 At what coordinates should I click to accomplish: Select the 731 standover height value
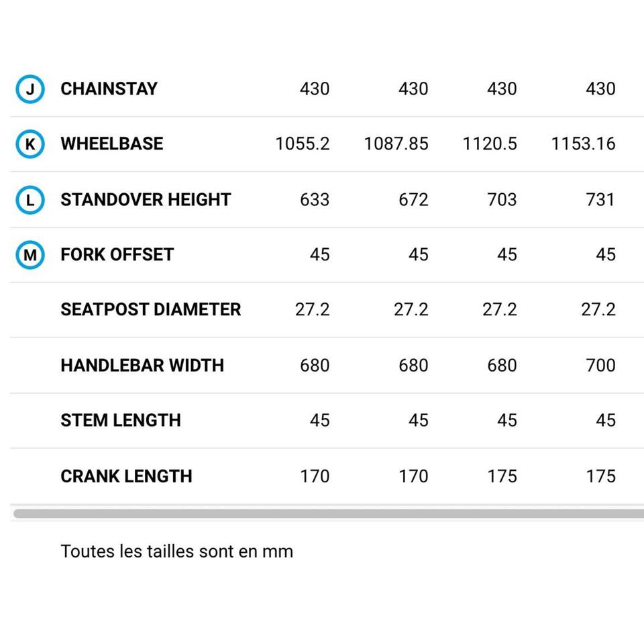(600, 200)
